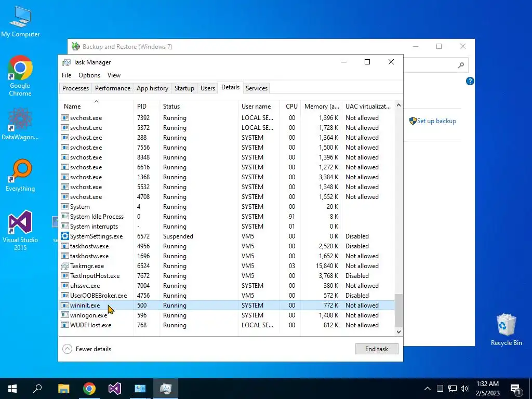Select the uhssvc.exe process row
The height and width of the screenshot is (399, 532).
tap(227, 286)
